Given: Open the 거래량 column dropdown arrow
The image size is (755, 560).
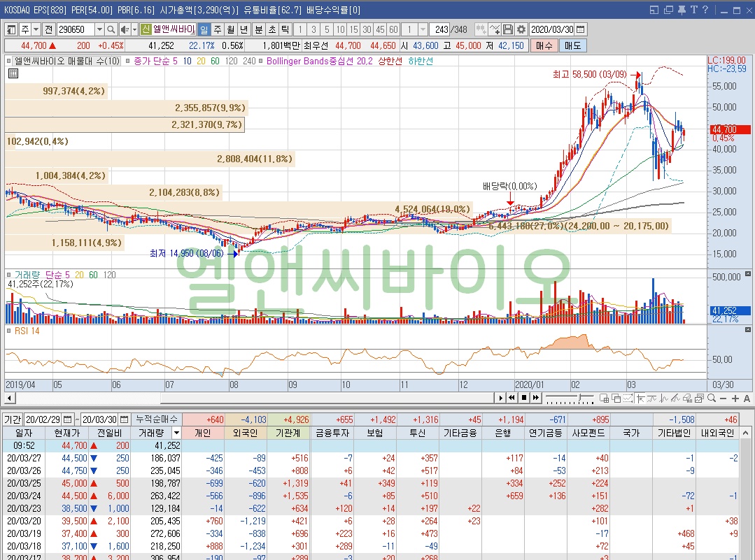Looking at the screenshot, I should click(176, 433).
